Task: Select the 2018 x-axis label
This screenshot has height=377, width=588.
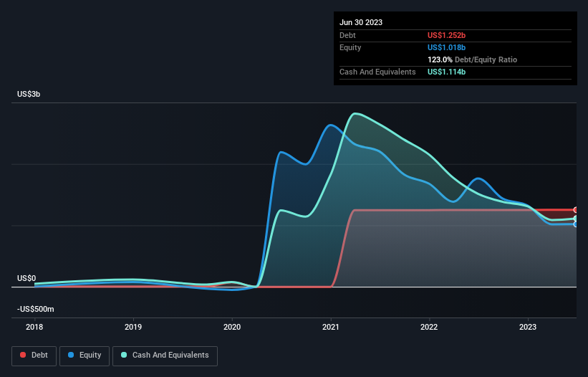Action: pos(34,326)
